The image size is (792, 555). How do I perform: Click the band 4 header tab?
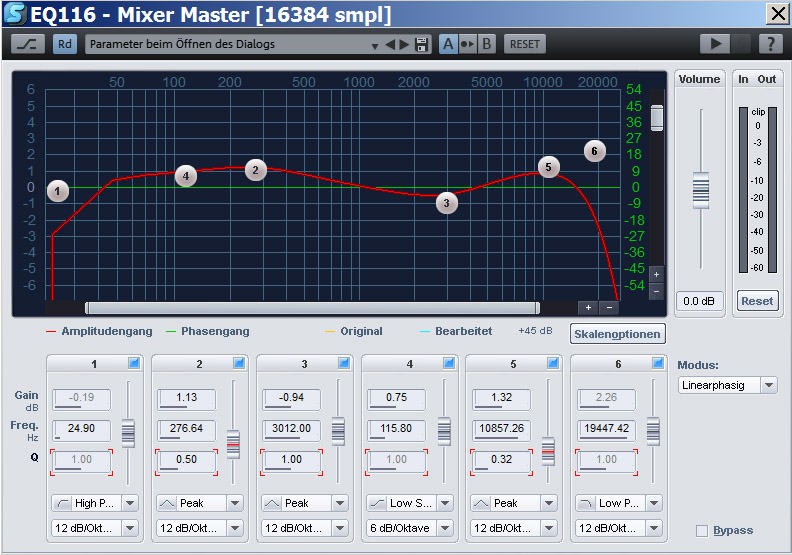[409, 364]
